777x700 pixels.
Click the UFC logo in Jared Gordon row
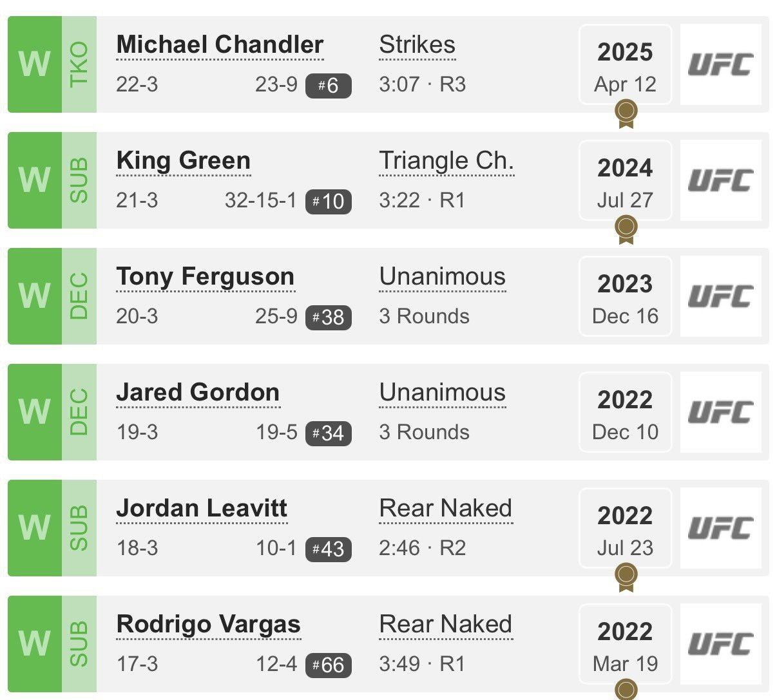click(x=720, y=412)
